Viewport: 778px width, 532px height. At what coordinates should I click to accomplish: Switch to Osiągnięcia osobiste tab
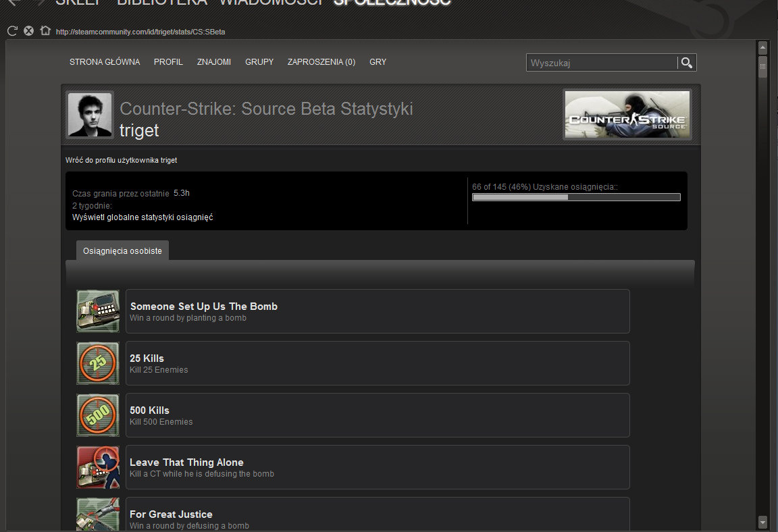point(122,250)
